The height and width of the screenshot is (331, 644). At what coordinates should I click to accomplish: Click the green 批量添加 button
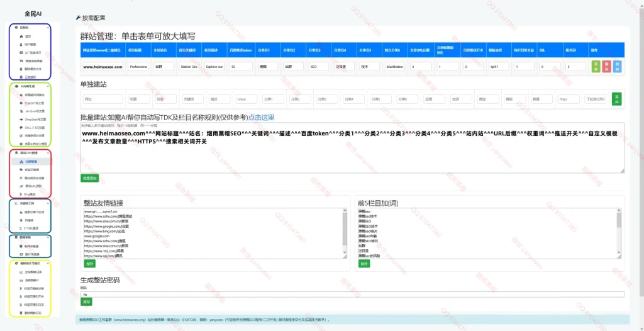point(90,178)
